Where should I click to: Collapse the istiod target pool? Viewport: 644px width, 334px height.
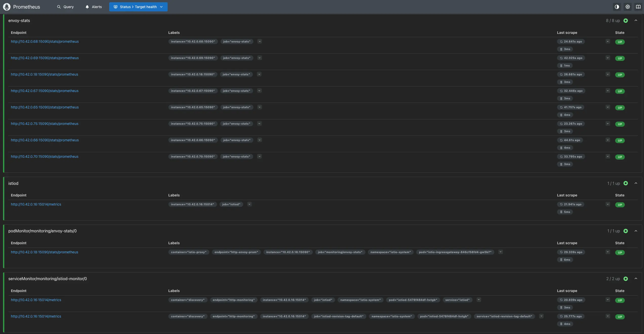[636, 183]
